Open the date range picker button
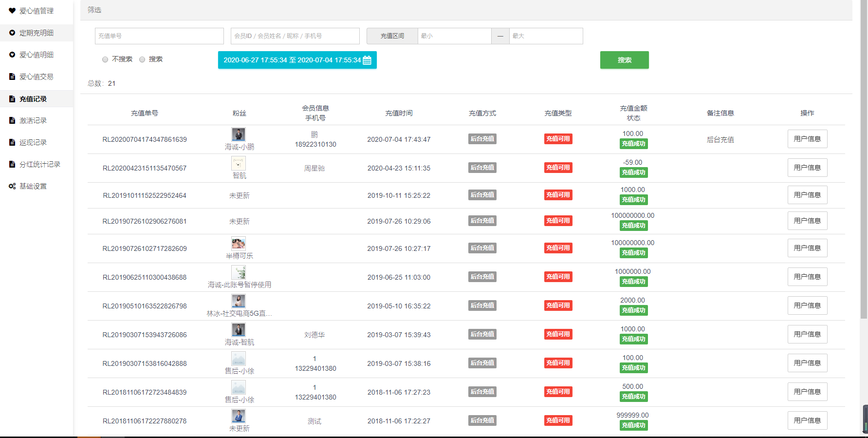The width and height of the screenshot is (868, 438). click(x=297, y=60)
